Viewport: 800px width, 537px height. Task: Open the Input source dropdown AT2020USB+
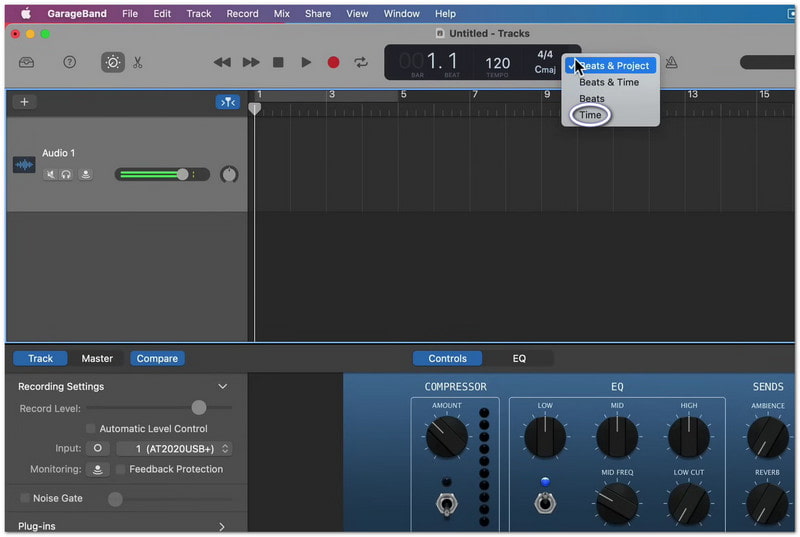[174, 449]
